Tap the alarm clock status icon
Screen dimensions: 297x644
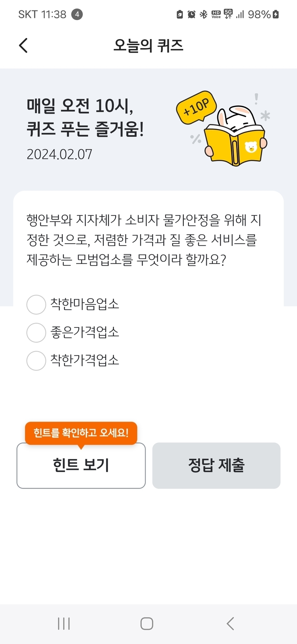tap(191, 14)
